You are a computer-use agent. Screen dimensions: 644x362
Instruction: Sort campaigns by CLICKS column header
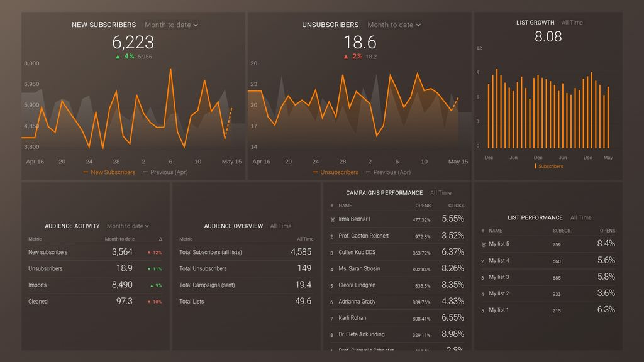(x=456, y=206)
